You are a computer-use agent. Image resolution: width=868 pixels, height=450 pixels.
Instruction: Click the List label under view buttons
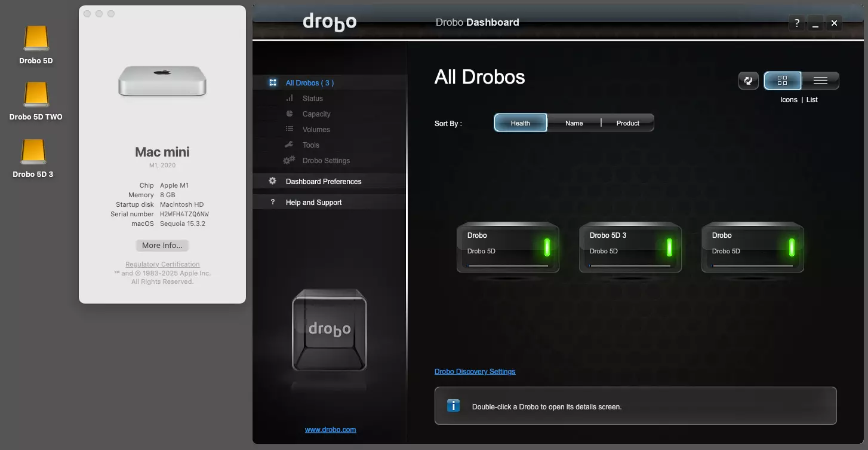[812, 100]
